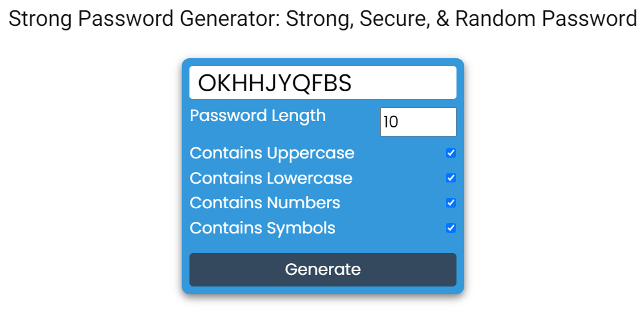Focus the Password Length number field

418,122
